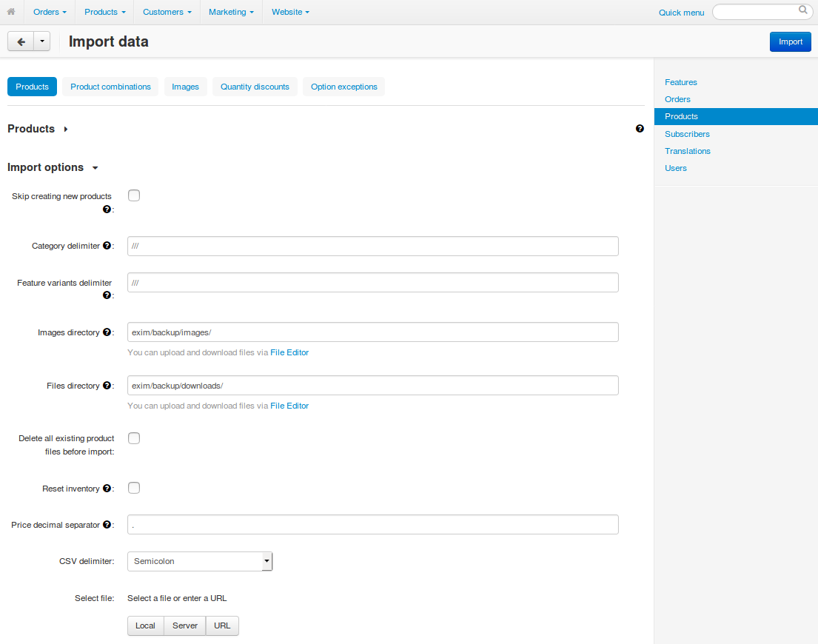Open the Products top menu
The image size is (818, 644).
(x=105, y=12)
